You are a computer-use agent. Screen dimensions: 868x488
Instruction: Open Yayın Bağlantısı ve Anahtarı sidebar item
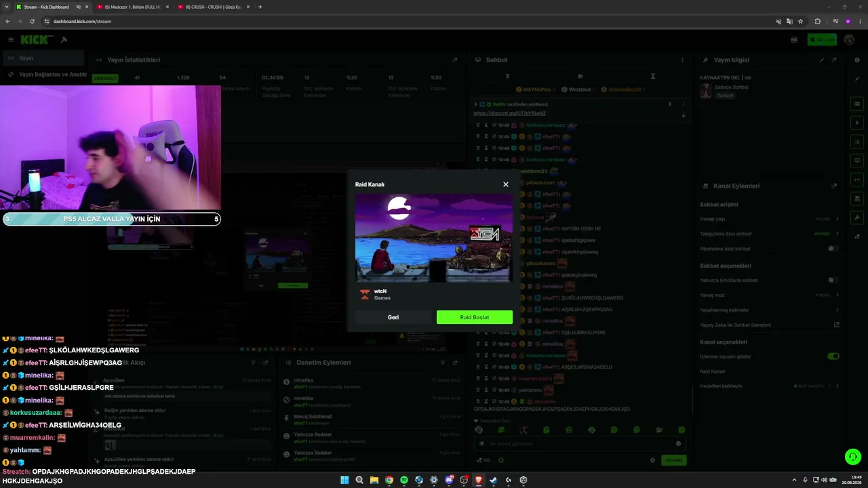[46, 75]
